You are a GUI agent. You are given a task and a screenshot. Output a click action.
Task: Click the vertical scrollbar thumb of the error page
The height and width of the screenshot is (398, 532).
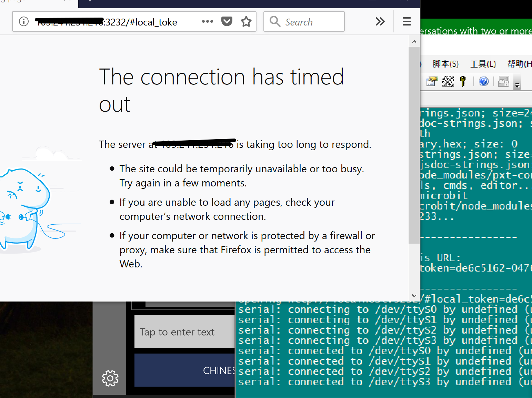coord(414,145)
